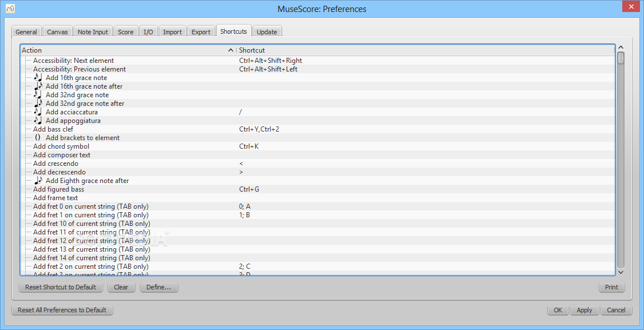Click the scrollbar down arrow
This screenshot has width=644, height=330.
pyautogui.click(x=621, y=272)
